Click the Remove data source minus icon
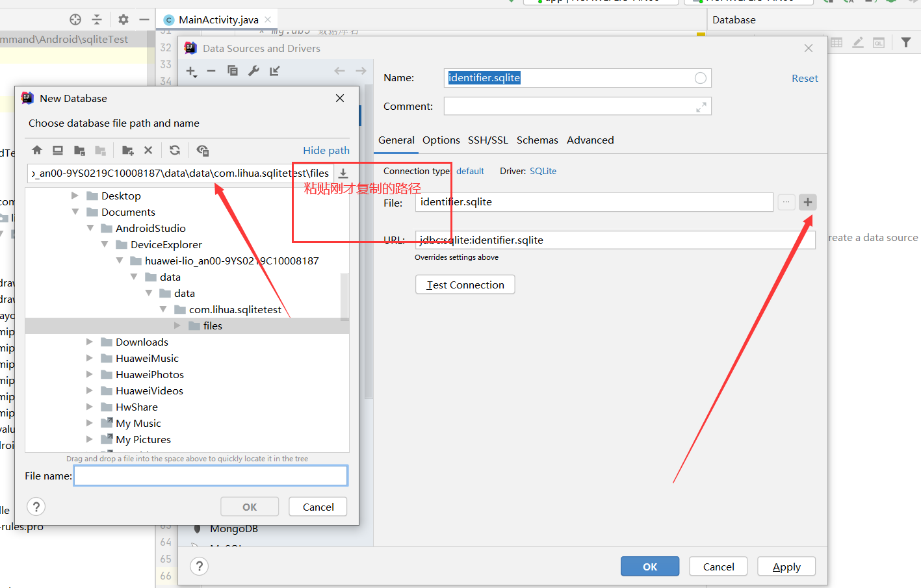 tap(211, 71)
